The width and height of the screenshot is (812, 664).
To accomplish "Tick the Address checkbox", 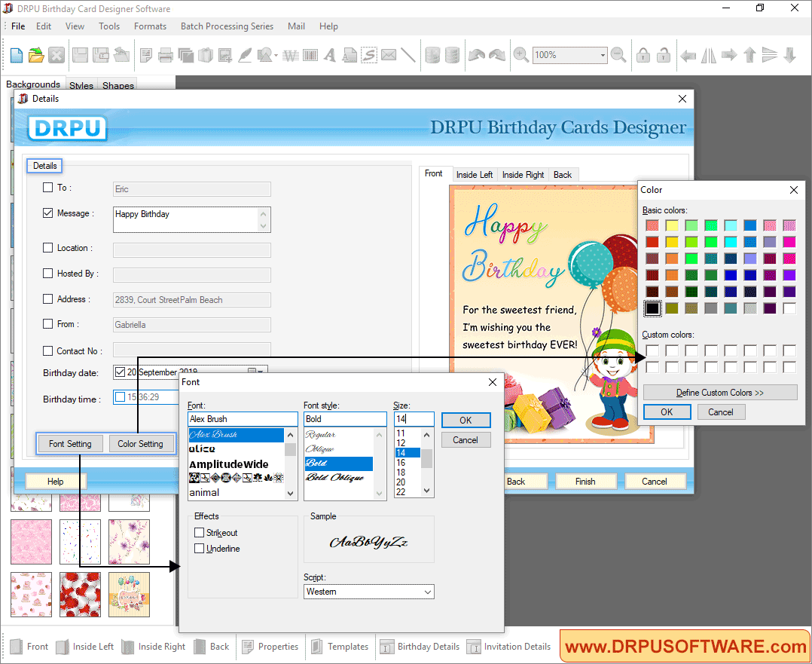I will 47,299.
